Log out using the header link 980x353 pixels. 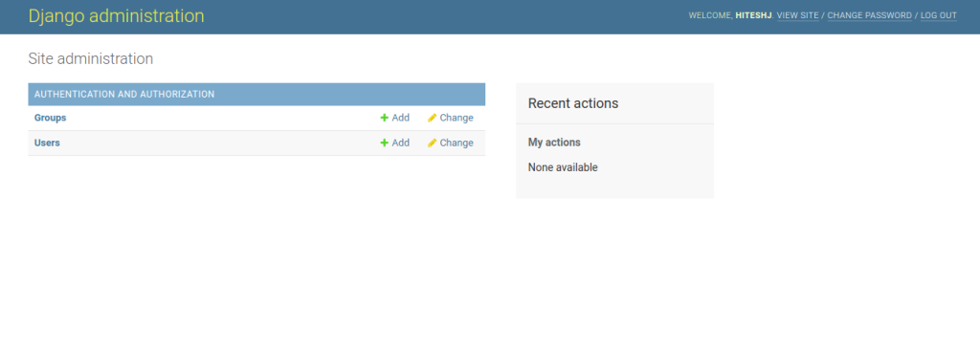(x=939, y=15)
